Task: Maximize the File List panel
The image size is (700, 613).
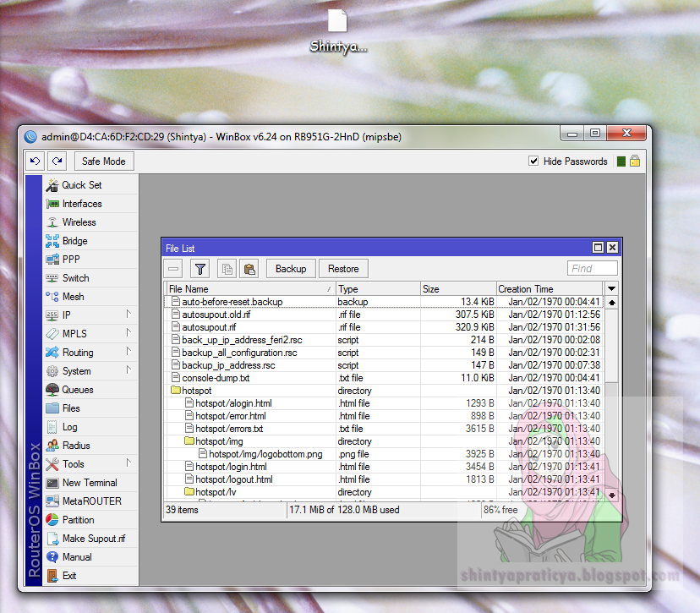Action: pos(598,248)
